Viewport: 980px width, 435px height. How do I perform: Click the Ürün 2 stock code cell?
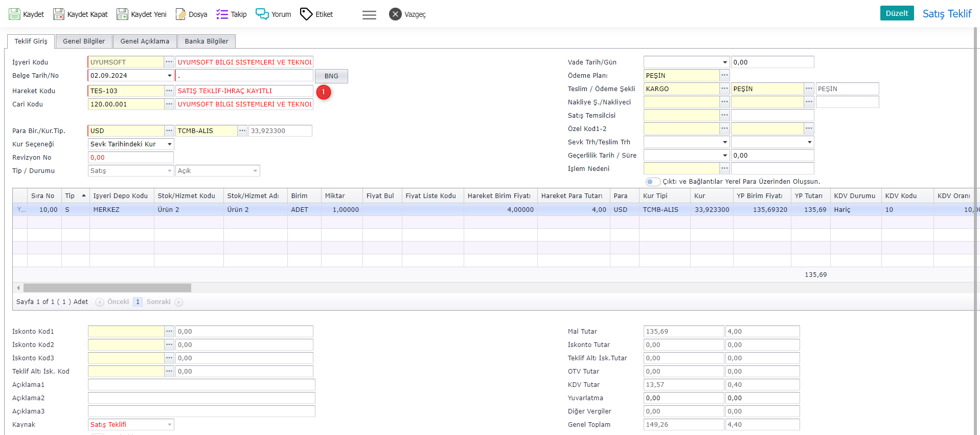pyautogui.click(x=189, y=209)
